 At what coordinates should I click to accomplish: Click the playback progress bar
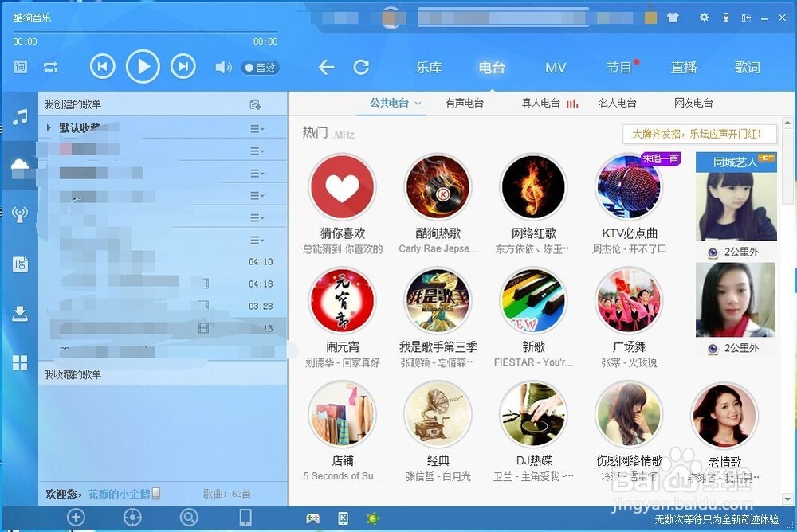click(x=145, y=32)
